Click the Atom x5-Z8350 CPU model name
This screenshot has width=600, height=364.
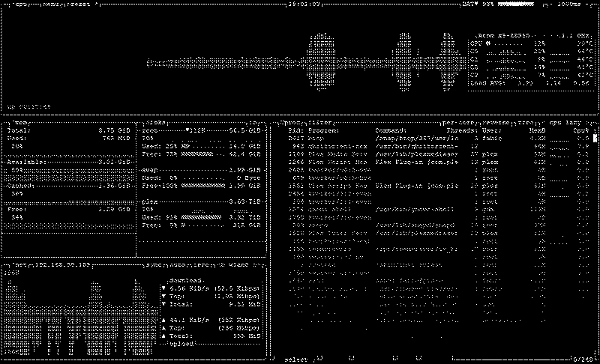point(503,35)
